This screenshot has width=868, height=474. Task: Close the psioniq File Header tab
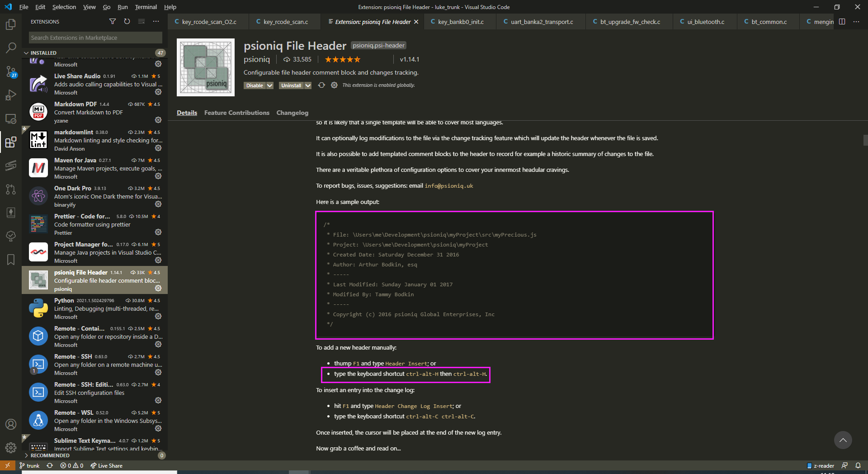pos(416,22)
